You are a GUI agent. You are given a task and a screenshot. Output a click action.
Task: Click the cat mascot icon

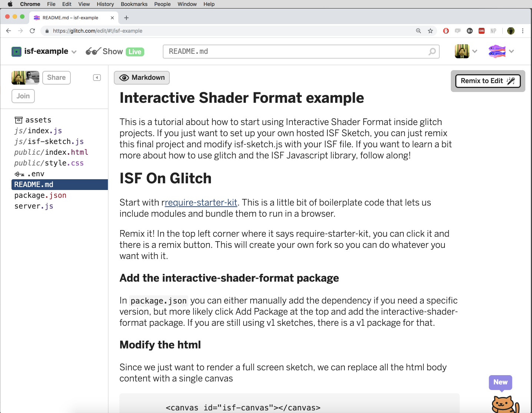505,404
